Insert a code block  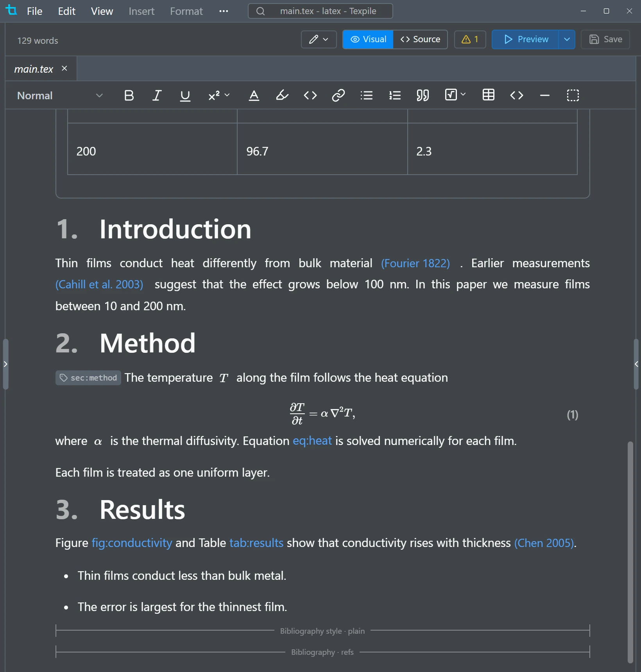pyautogui.click(x=517, y=96)
